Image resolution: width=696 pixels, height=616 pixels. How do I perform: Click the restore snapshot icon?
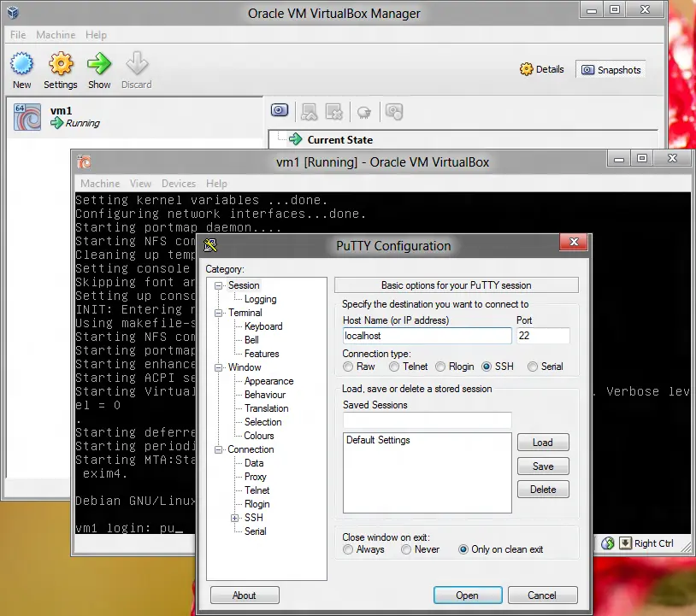[x=309, y=112]
